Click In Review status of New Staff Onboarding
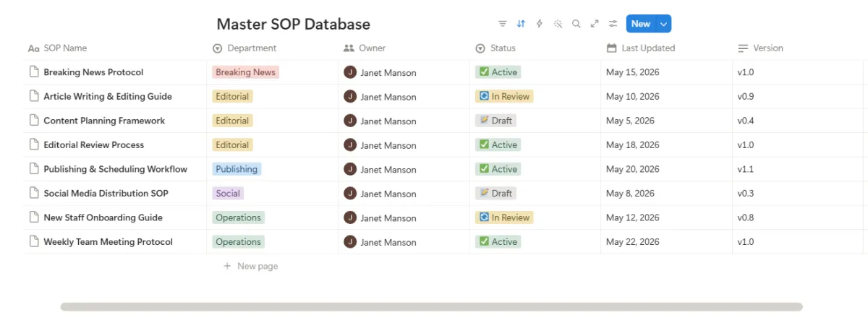Viewport: 868px width, 315px height. pos(504,217)
